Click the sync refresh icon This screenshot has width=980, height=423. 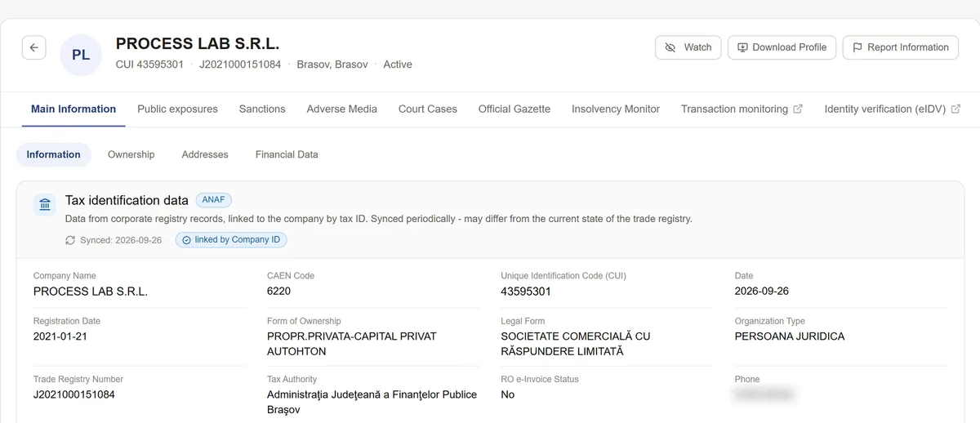point(70,240)
